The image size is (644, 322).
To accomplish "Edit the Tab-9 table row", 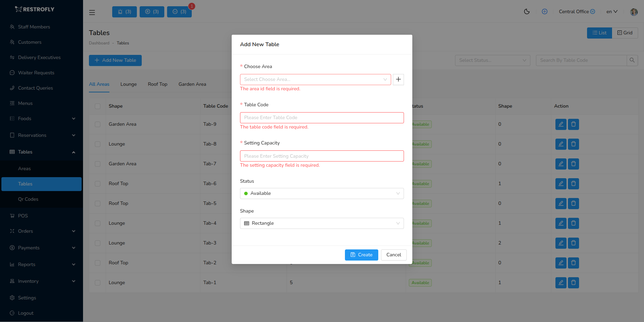I will click(x=561, y=124).
